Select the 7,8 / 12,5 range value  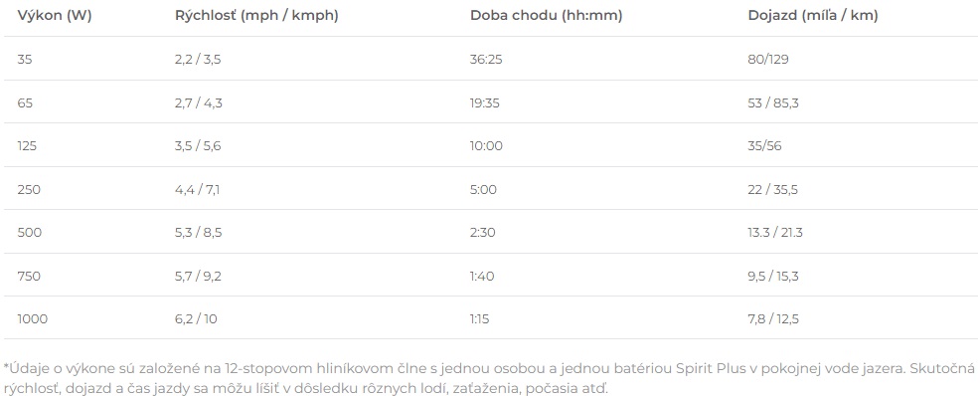773,319
